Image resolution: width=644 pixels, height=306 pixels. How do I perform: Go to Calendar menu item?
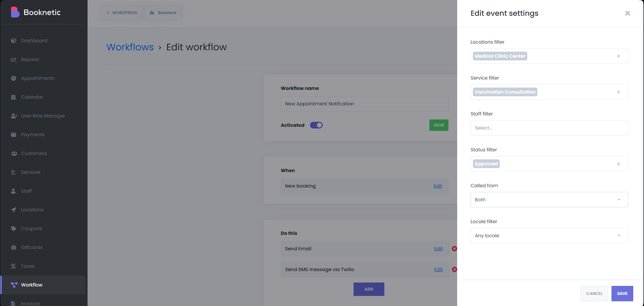[x=43, y=97]
